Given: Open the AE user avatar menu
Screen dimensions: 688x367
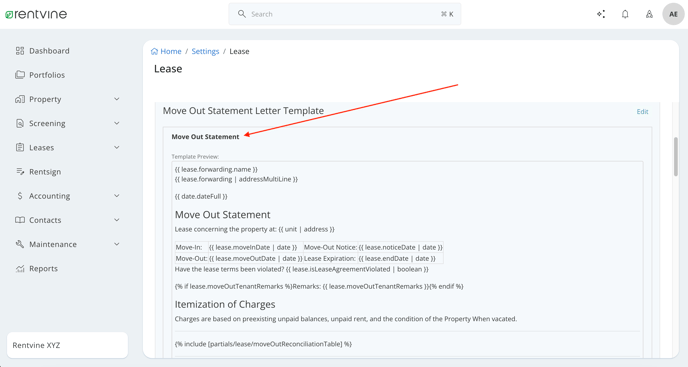Looking at the screenshot, I should [673, 14].
